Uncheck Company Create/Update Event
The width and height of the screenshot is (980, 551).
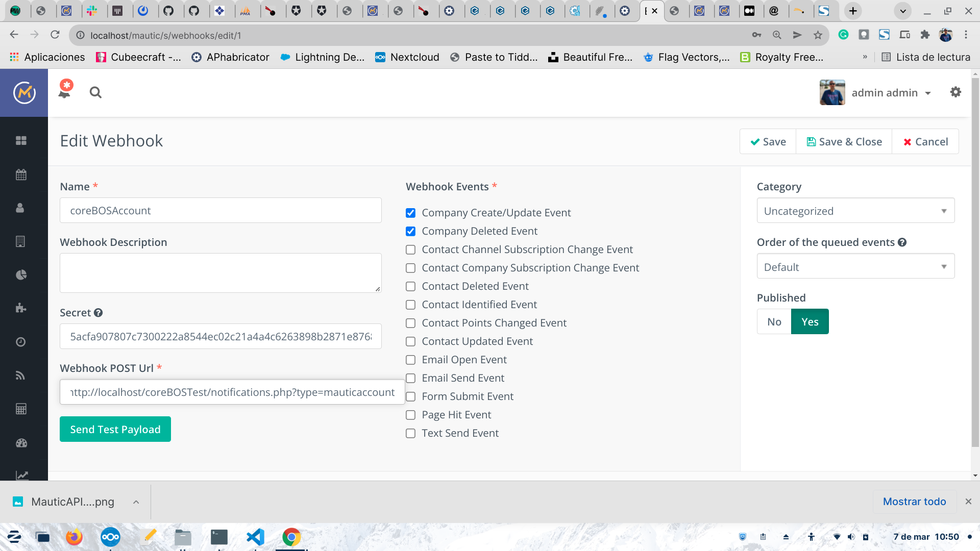(410, 213)
